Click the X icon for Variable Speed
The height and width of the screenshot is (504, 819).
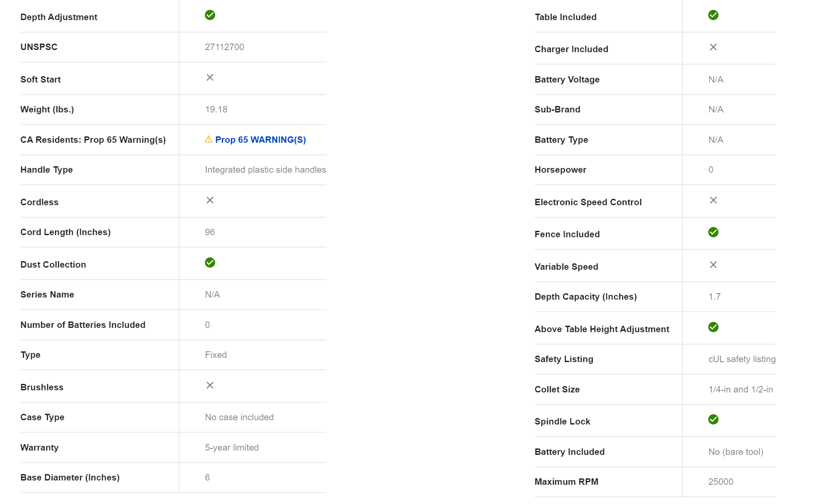coord(713,265)
